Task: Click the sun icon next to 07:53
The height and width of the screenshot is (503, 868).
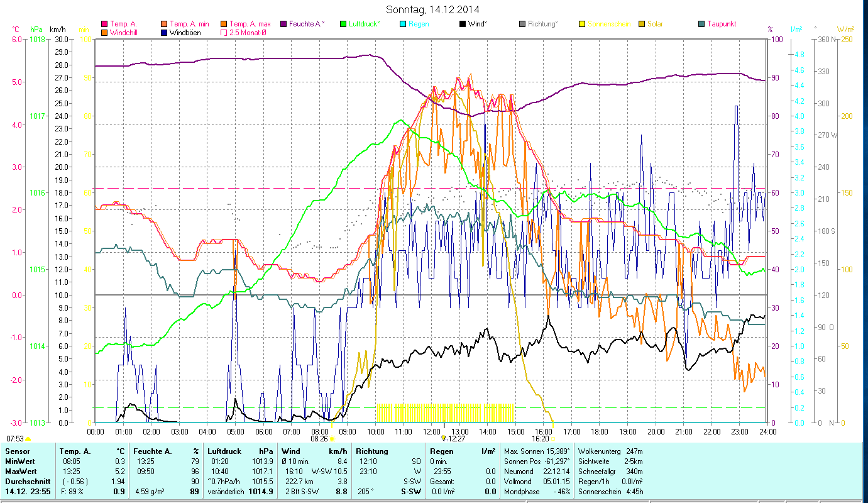Action: click(28, 439)
